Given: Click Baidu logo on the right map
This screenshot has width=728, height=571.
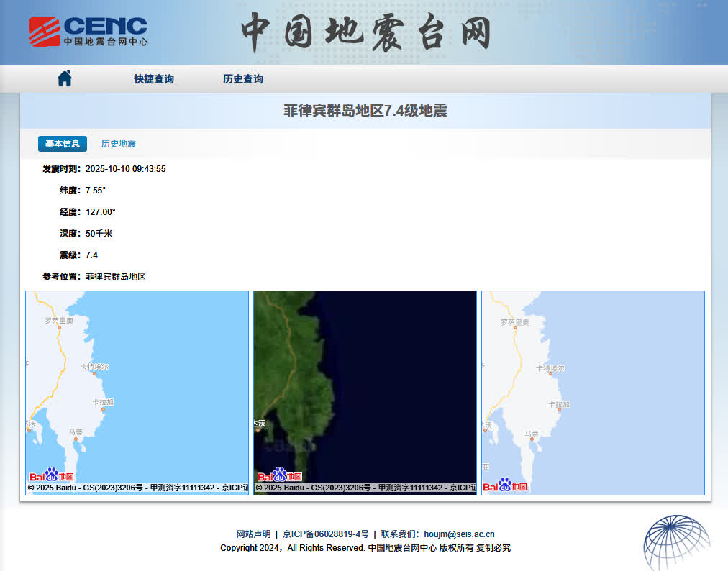Looking at the screenshot, I should tap(505, 485).
